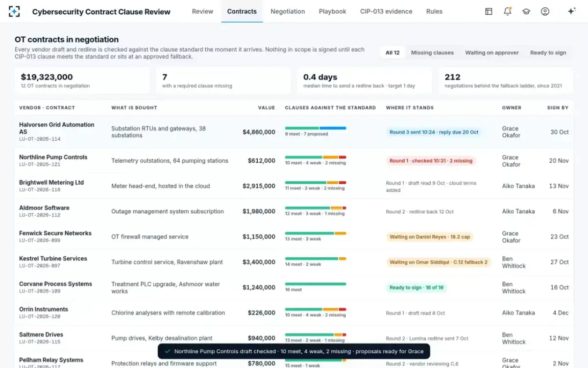The width and height of the screenshot is (588, 368).
Task: Sort by Sign By column header
Action: click(558, 107)
